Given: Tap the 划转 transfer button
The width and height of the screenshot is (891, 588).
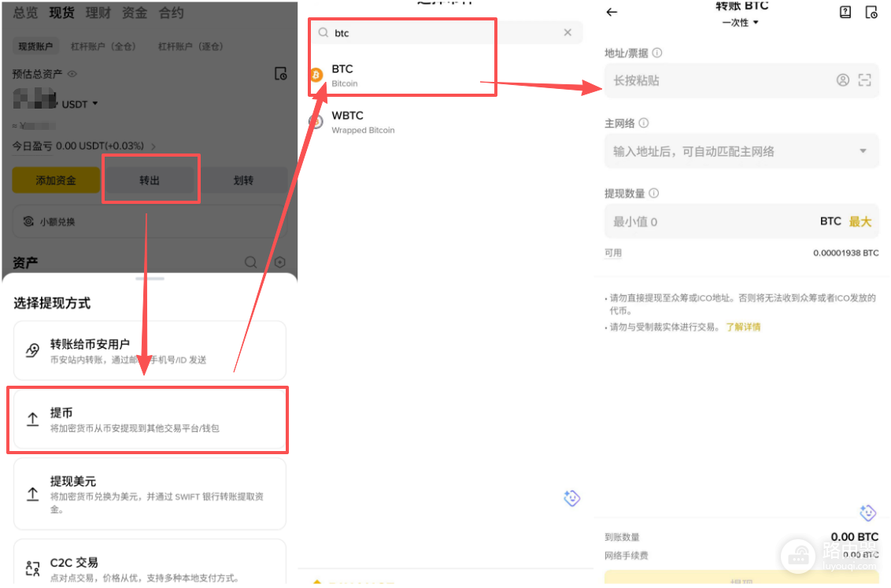Looking at the screenshot, I should (243, 181).
